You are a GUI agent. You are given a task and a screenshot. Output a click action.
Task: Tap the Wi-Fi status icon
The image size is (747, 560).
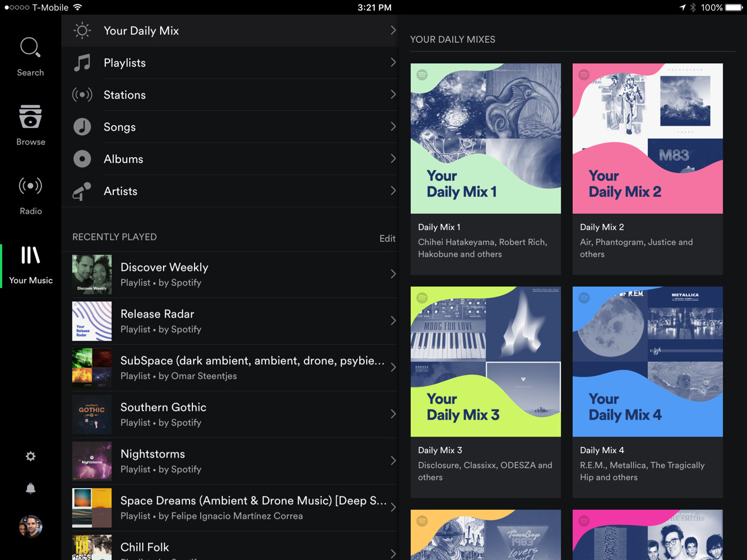78,7
